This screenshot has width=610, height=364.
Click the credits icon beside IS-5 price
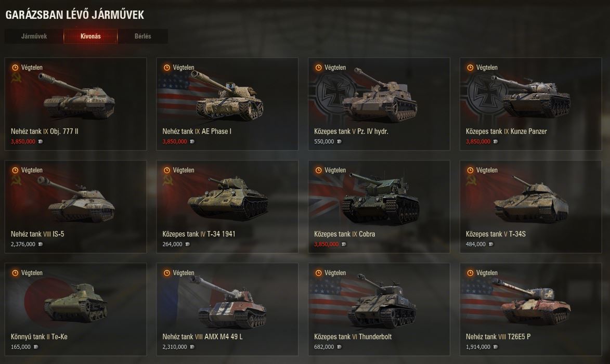point(41,244)
